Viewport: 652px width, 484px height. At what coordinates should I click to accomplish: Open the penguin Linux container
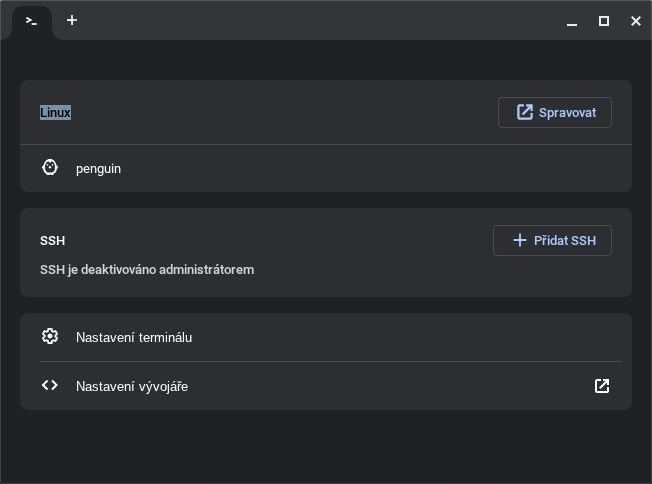pos(326,168)
